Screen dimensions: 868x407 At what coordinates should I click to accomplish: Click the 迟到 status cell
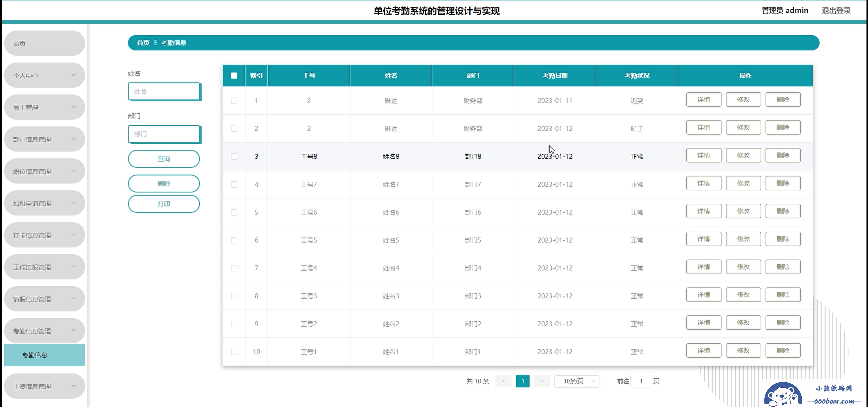point(637,101)
